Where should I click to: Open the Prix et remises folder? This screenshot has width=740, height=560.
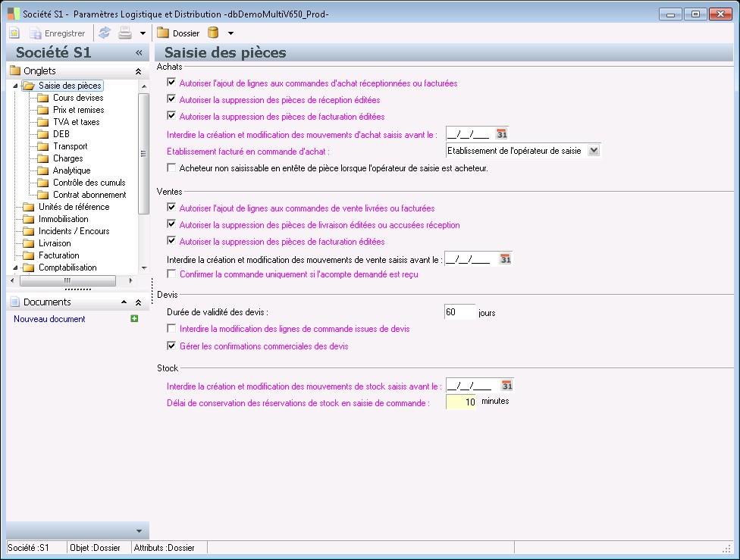(78, 110)
